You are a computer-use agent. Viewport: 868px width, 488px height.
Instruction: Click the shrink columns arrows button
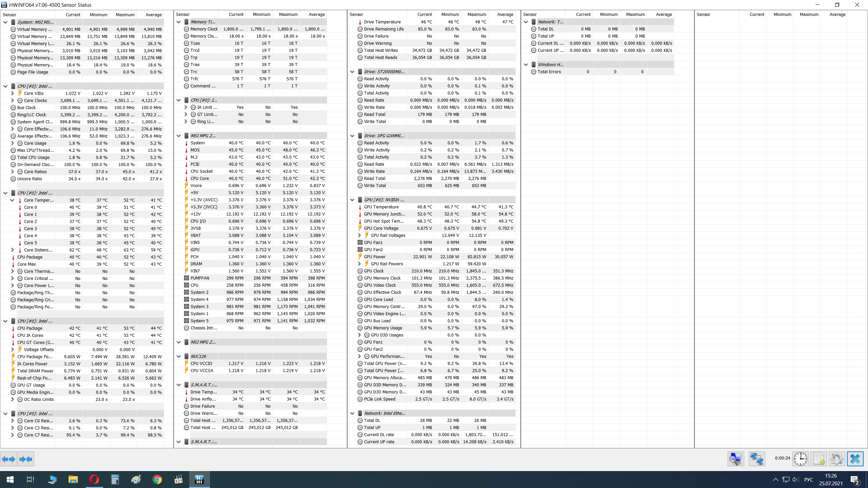pos(26,459)
